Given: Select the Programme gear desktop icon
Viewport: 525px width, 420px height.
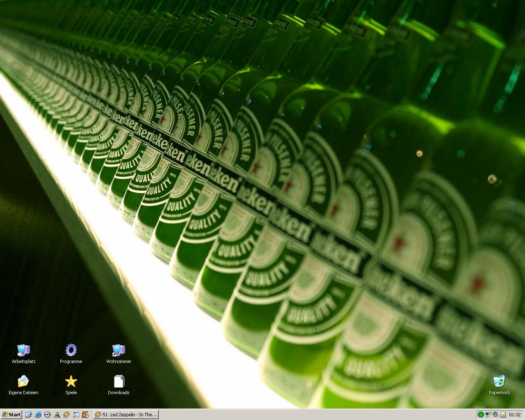Looking at the screenshot, I should (71, 350).
